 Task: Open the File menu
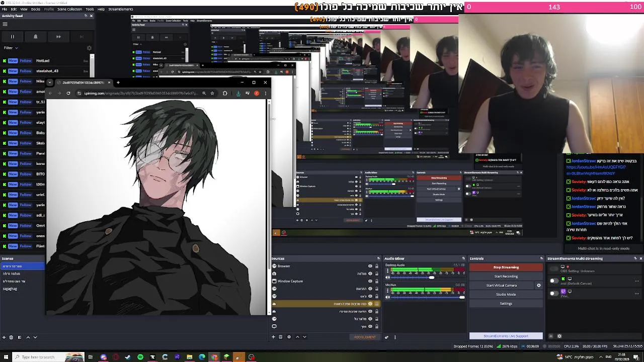[x=4, y=9]
